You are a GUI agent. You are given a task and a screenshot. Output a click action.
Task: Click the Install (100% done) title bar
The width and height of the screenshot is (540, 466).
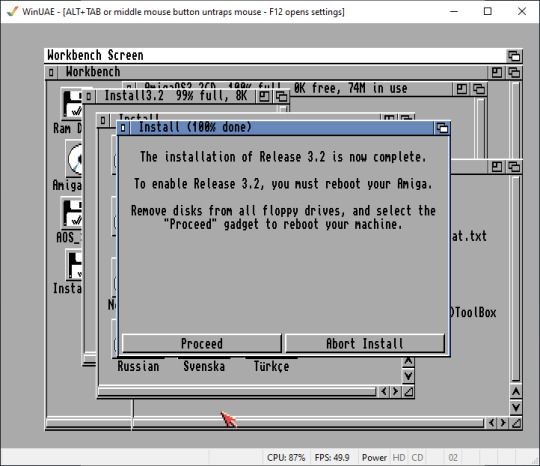282,128
